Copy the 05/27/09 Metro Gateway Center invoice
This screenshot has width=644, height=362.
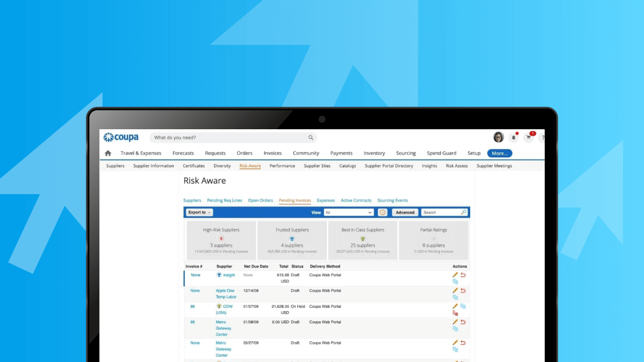(455, 349)
